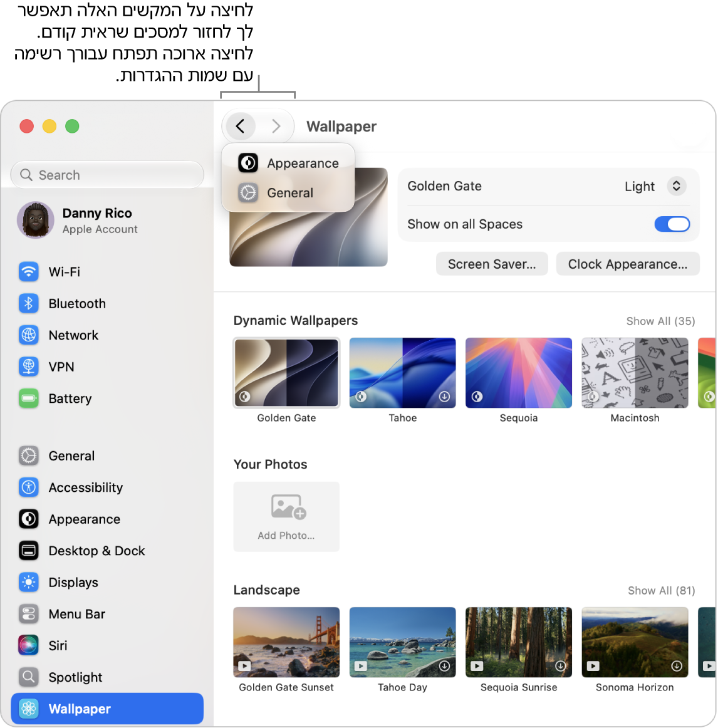The image size is (718, 728).
Task: Click the Appearance icon in sidebar
Action: 28,519
